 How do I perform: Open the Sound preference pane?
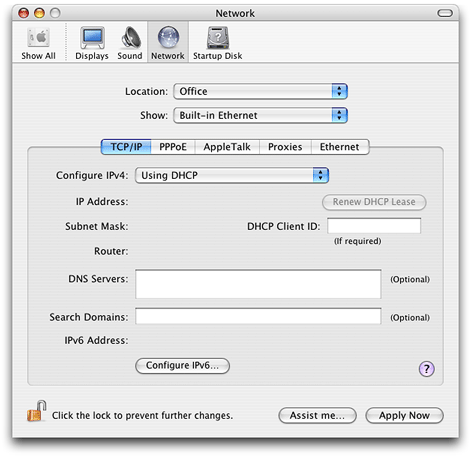click(130, 43)
